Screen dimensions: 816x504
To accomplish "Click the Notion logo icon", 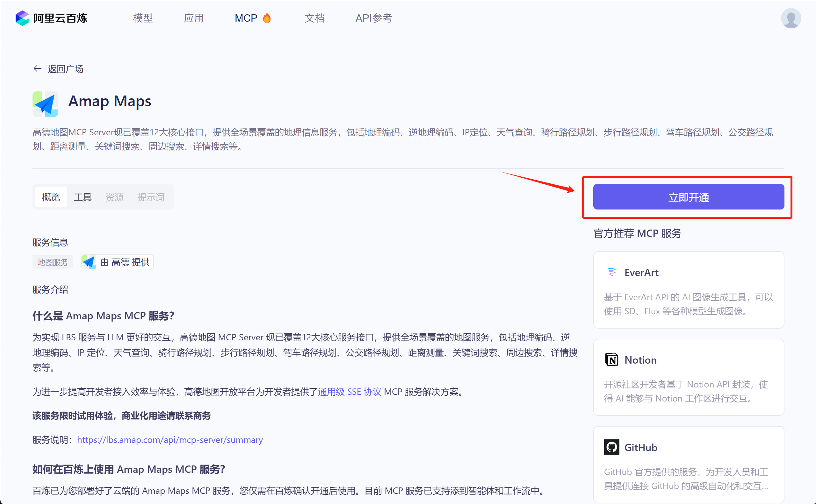I will 611,360.
